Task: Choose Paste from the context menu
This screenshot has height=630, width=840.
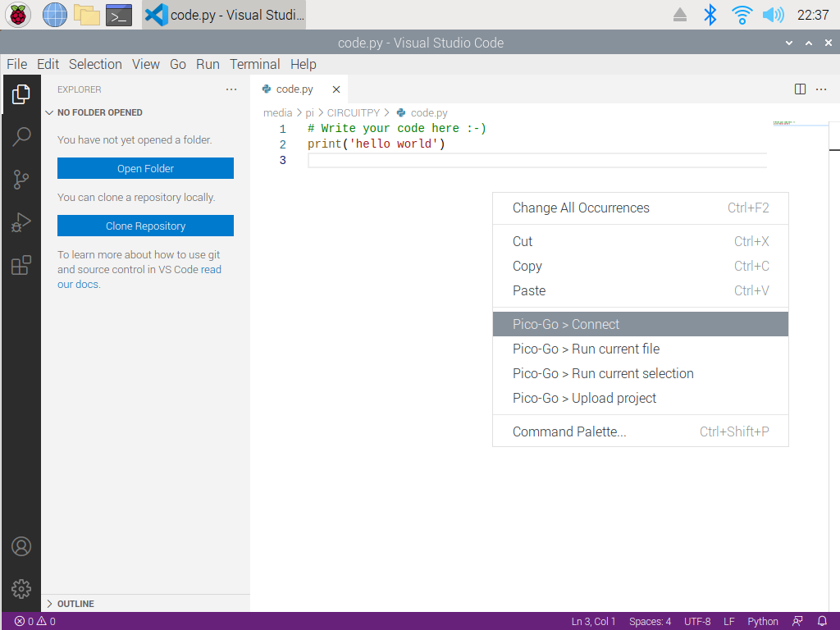Action: click(640, 291)
